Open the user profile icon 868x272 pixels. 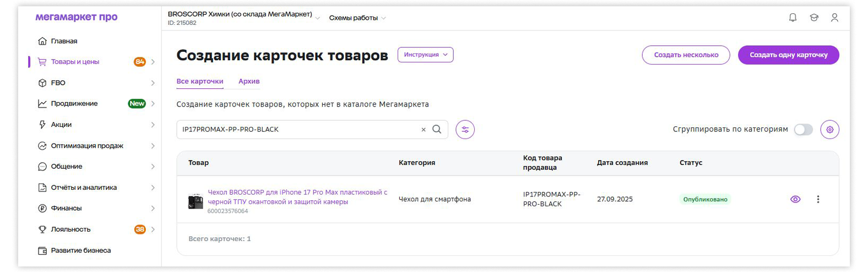click(834, 18)
